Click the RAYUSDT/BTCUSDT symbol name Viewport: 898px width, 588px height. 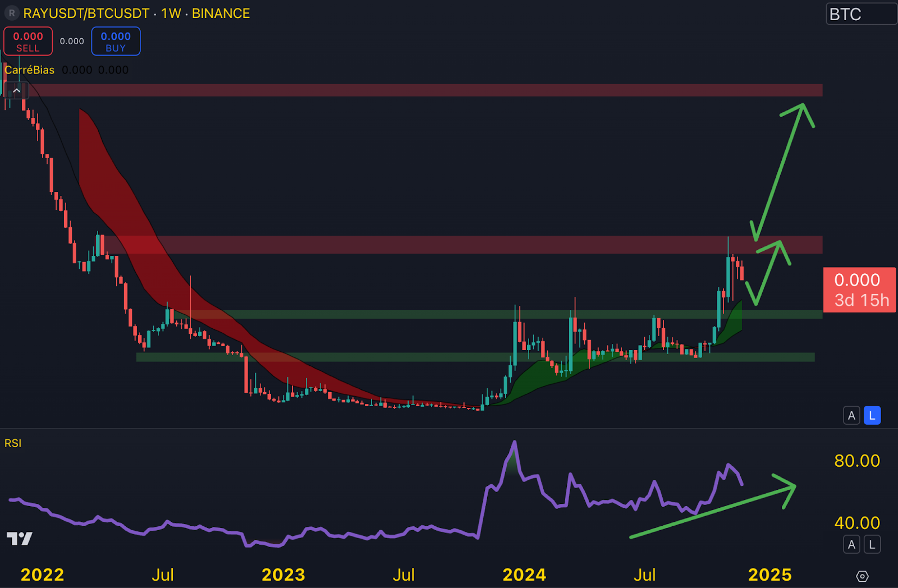84,13
